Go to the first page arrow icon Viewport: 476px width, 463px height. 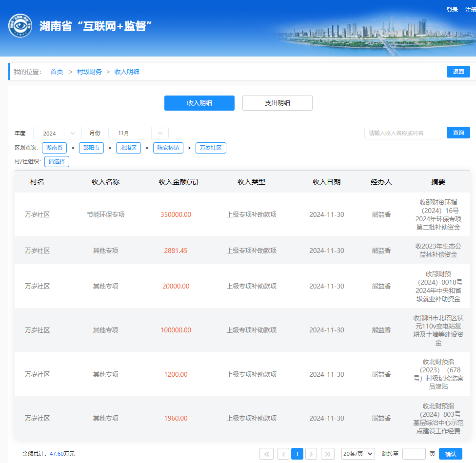266,454
